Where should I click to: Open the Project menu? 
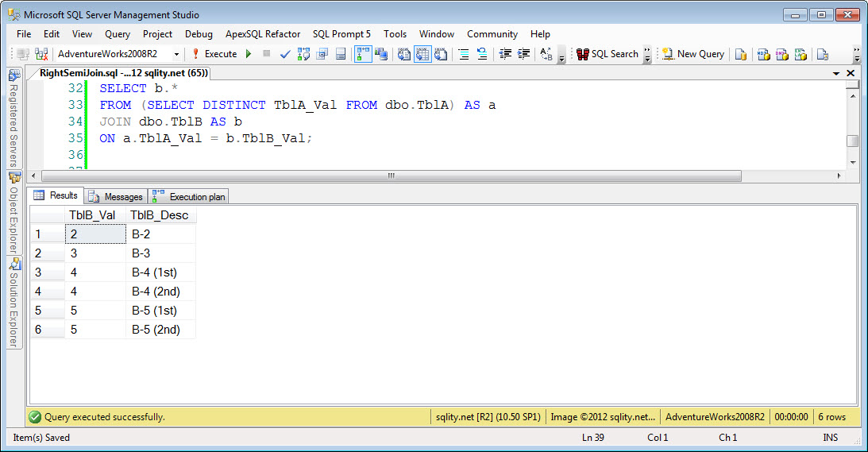158,34
